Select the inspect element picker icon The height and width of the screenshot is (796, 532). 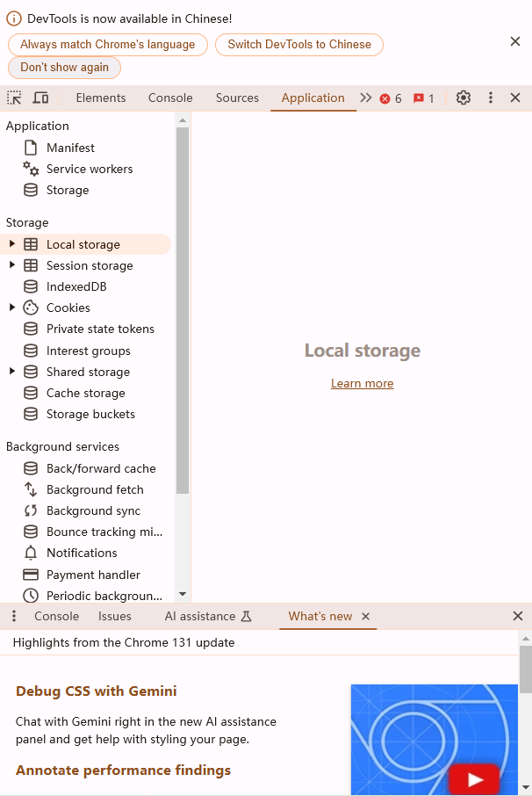(14, 98)
